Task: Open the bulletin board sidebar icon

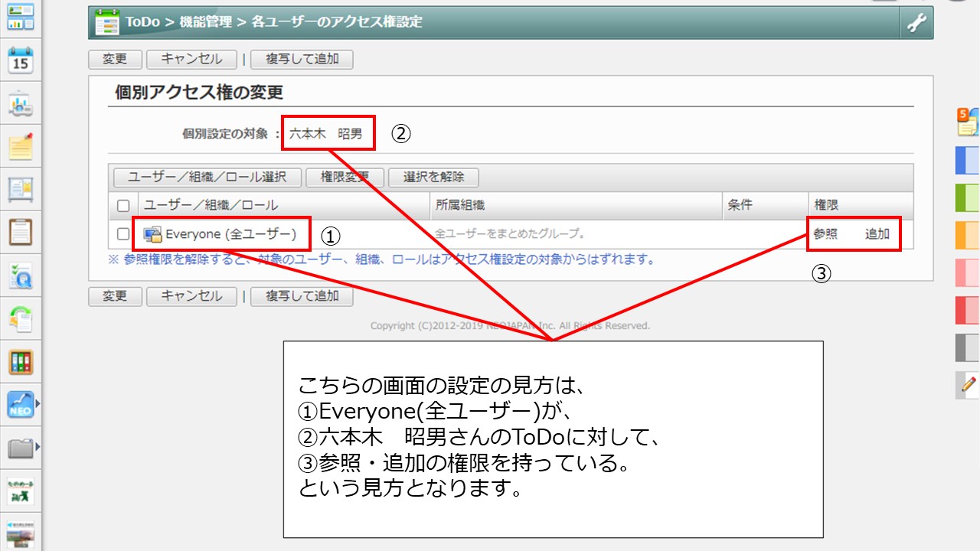Action: tap(21, 189)
